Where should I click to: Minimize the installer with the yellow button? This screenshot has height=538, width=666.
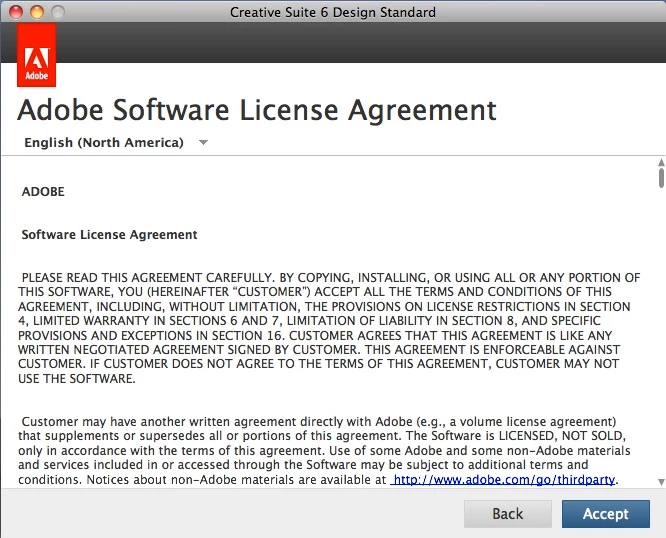point(37,12)
